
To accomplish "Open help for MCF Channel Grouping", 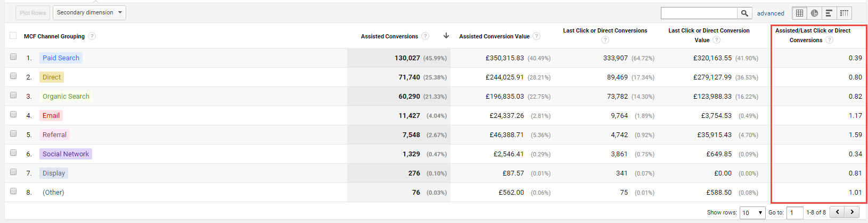I will (92, 36).
